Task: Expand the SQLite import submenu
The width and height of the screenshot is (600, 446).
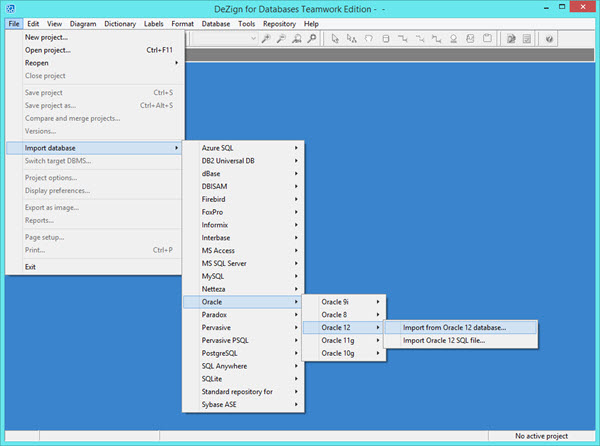Action: click(x=243, y=379)
